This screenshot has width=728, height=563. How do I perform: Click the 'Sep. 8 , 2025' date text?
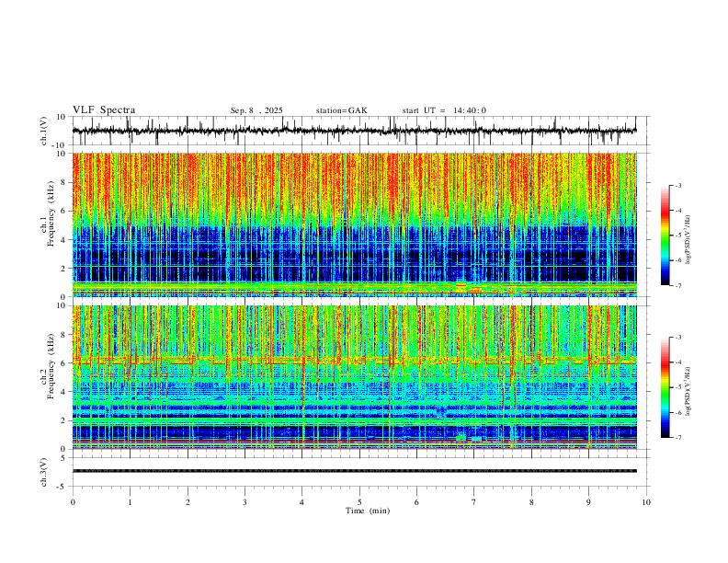(256, 110)
